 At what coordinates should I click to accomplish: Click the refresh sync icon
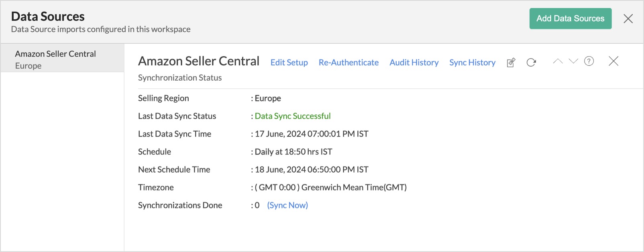(531, 63)
